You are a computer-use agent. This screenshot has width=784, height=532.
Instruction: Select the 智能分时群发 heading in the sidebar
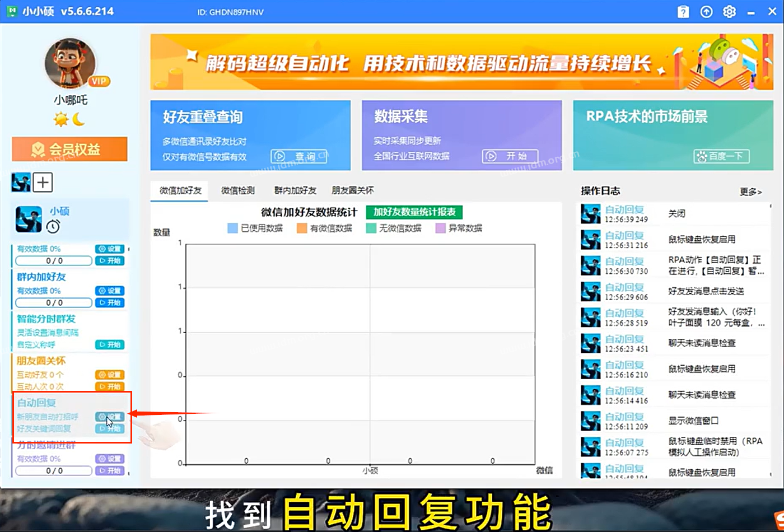(46, 319)
